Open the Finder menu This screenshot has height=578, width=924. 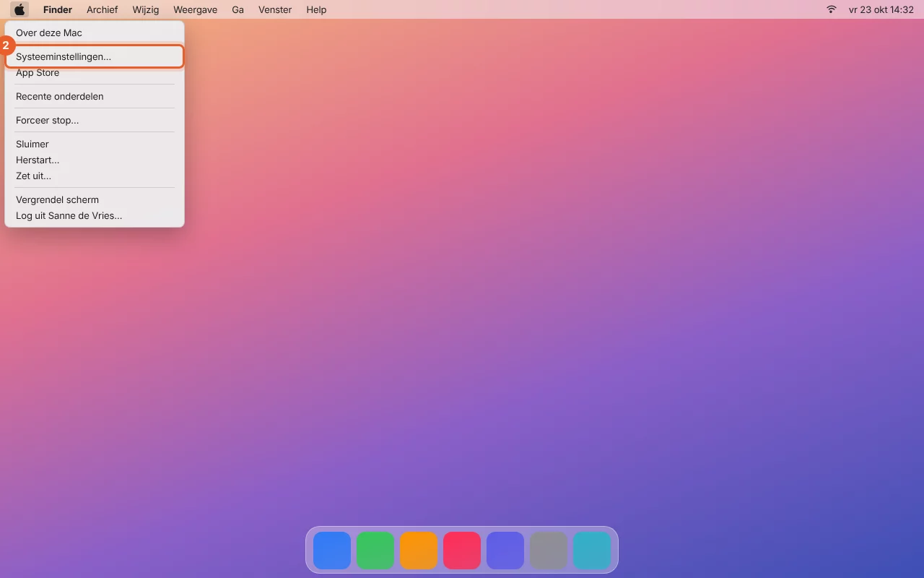(x=58, y=9)
